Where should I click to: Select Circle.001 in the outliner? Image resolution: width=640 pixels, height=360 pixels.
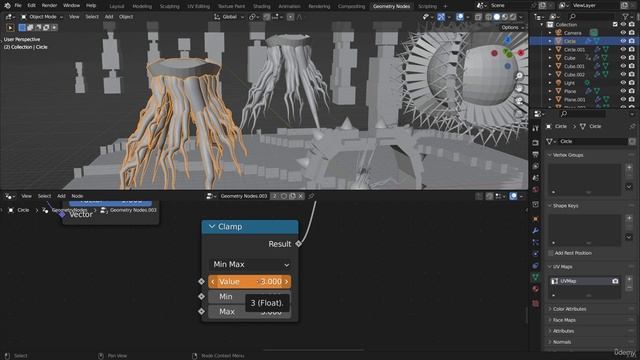[574, 49]
